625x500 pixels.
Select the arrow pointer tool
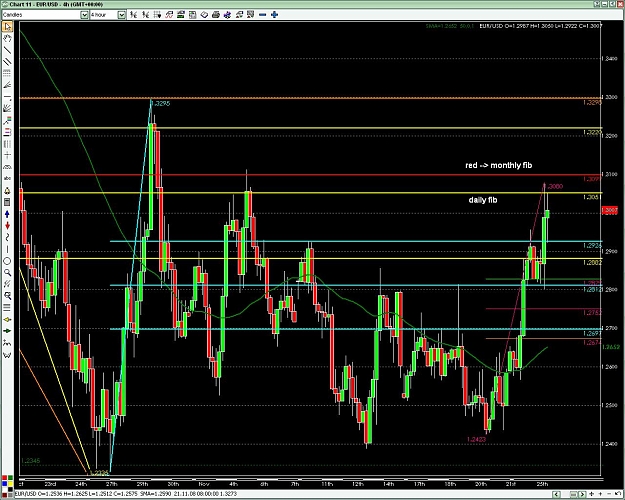click(x=7, y=27)
